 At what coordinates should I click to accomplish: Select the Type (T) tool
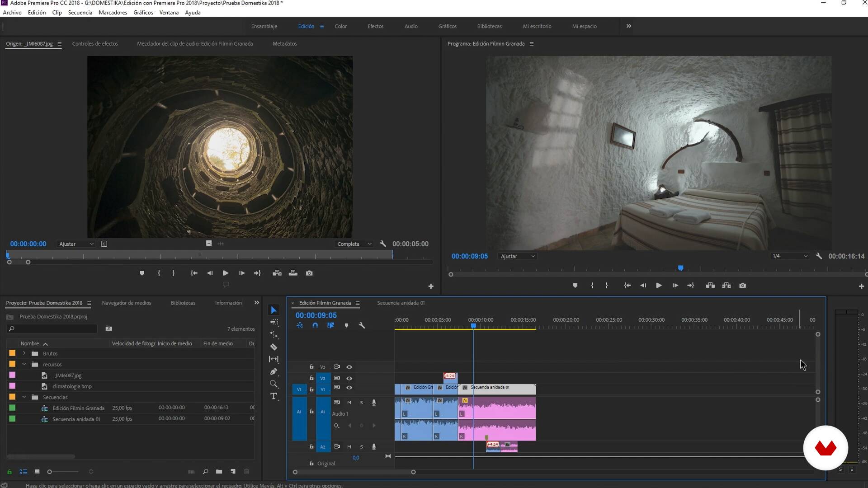point(274,396)
